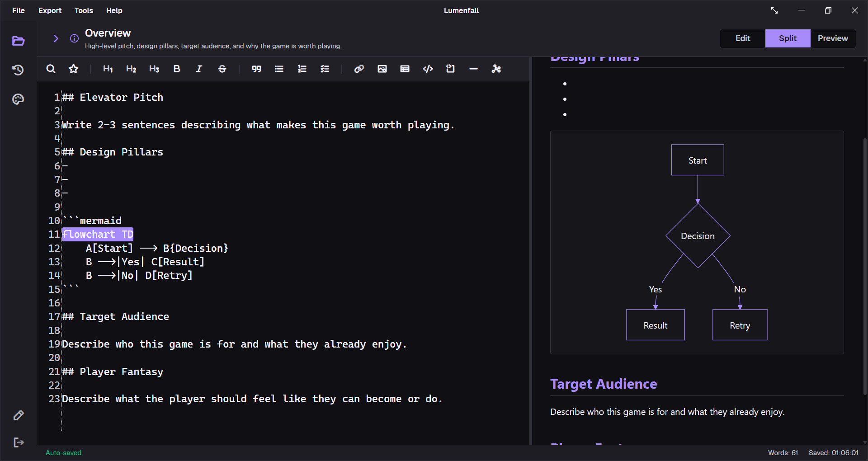868x461 pixels.
Task: Insert Heading 1 with H1 icon
Action: point(108,69)
